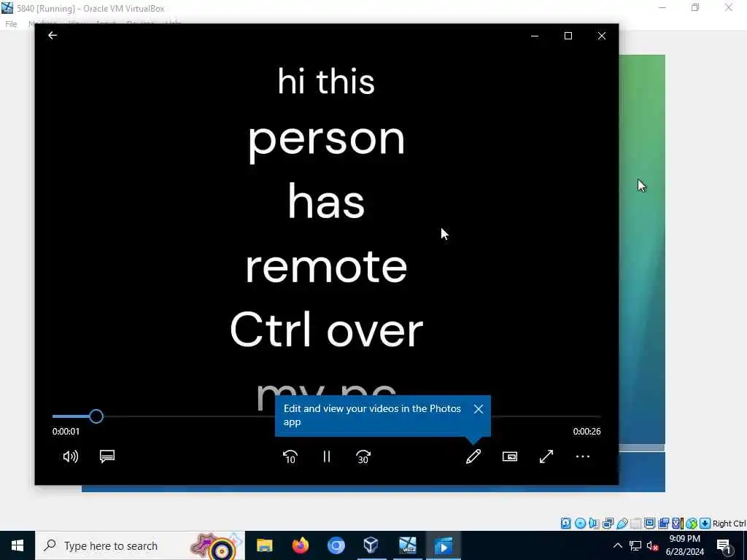Click the VirtualBox green globe status icon
The width and height of the screenshot is (747, 560).
692,524
